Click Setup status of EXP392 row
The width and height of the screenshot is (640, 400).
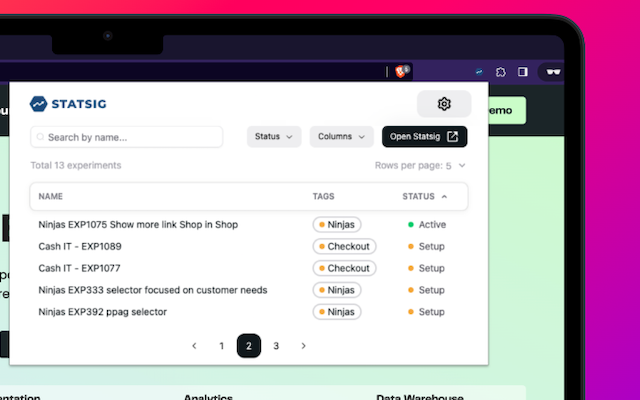[x=426, y=312]
